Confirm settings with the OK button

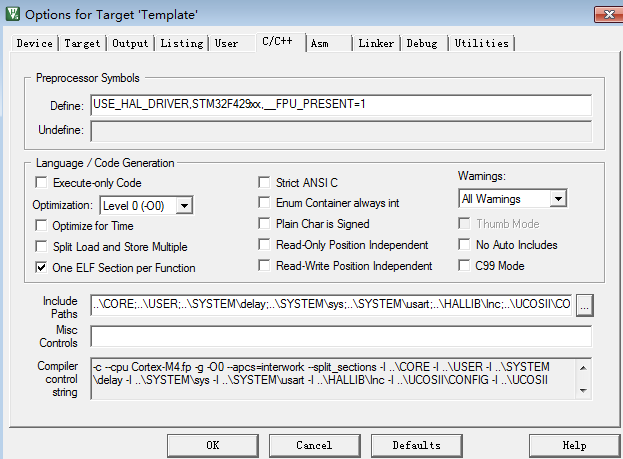click(x=213, y=445)
